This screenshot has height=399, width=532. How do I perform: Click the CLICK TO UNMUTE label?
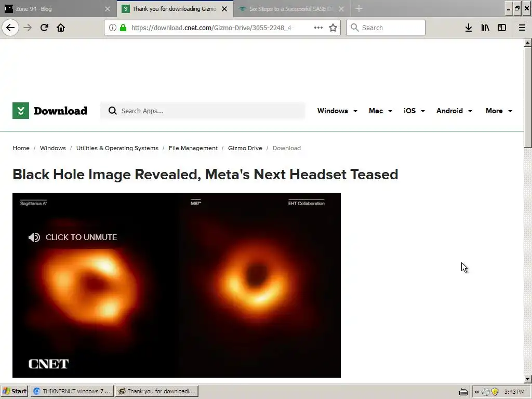(81, 237)
